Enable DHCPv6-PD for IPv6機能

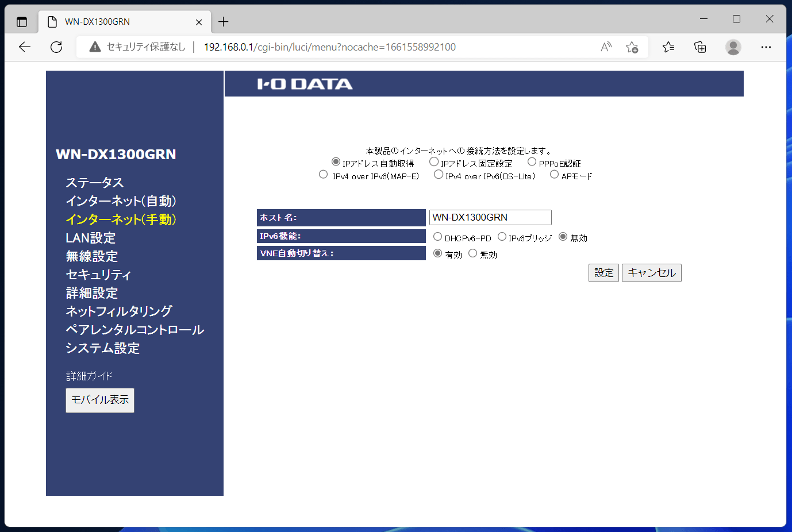(438, 237)
